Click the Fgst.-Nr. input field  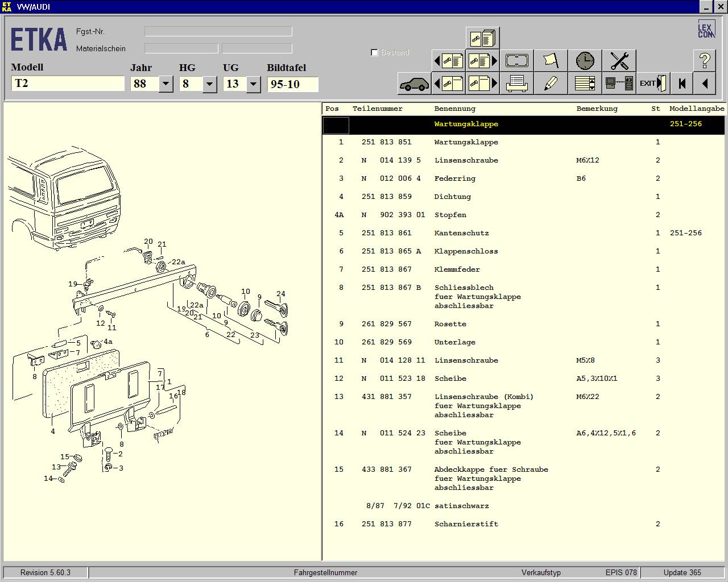pos(218,31)
